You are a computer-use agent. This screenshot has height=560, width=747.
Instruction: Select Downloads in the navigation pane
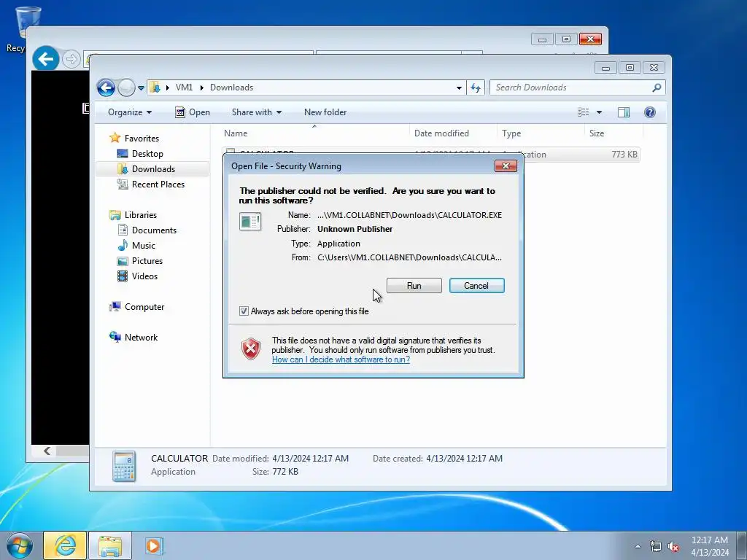(153, 169)
